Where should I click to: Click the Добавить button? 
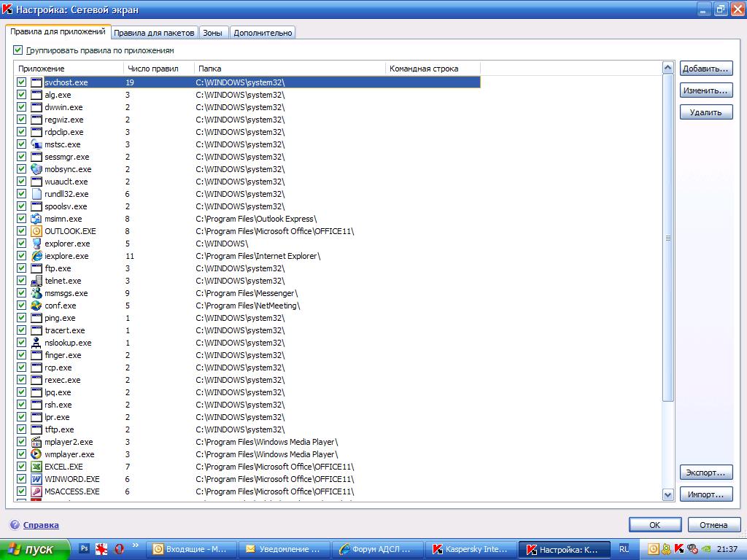(705, 69)
